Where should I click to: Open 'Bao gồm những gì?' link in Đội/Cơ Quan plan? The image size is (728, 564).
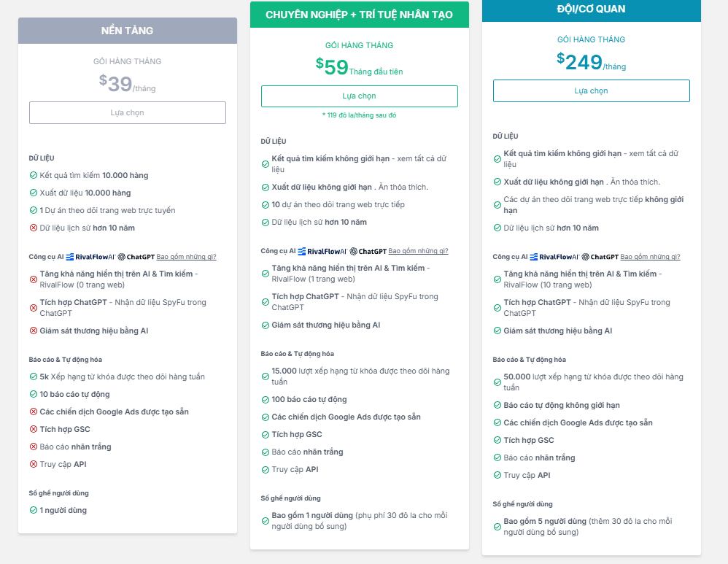(x=650, y=257)
